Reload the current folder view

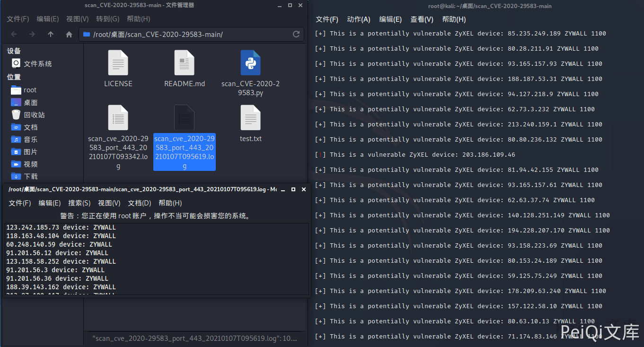tap(296, 34)
